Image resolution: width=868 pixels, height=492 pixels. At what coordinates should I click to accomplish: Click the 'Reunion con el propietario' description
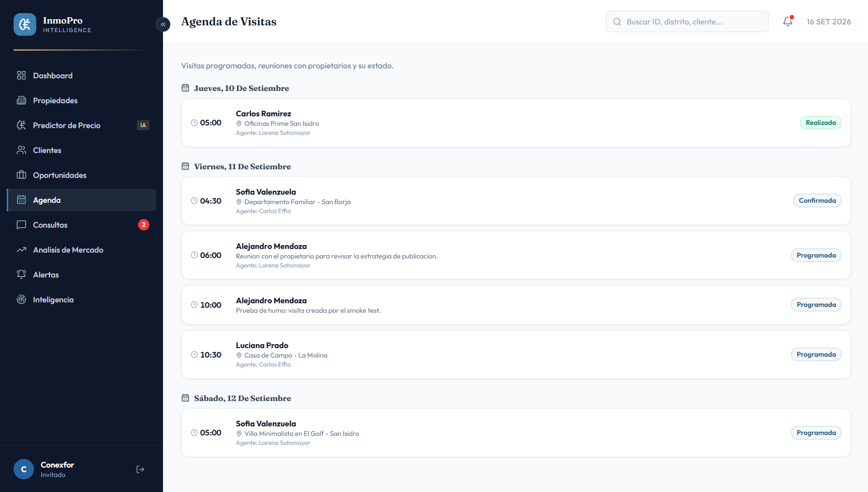pyautogui.click(x=336, y=256)
